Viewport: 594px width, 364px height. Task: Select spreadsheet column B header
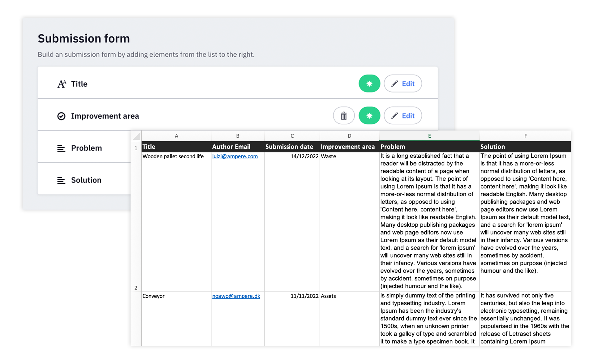click(238, 136)
